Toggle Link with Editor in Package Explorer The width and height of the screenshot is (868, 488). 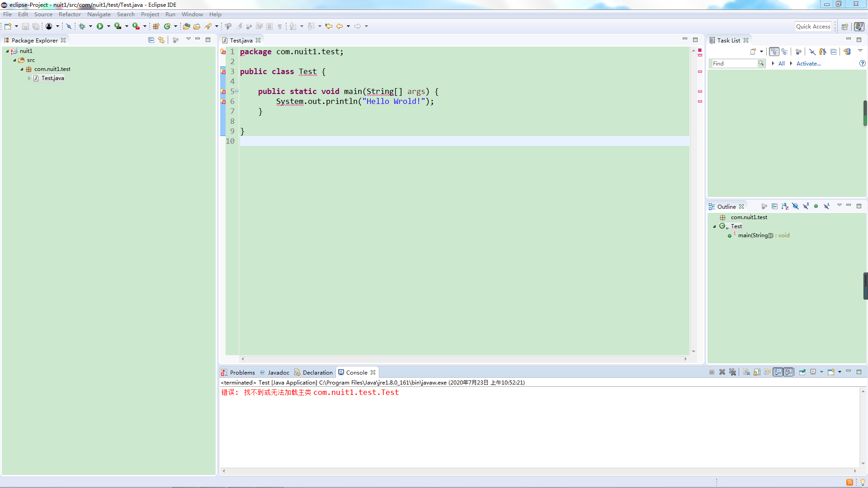(x=161, y=40)
